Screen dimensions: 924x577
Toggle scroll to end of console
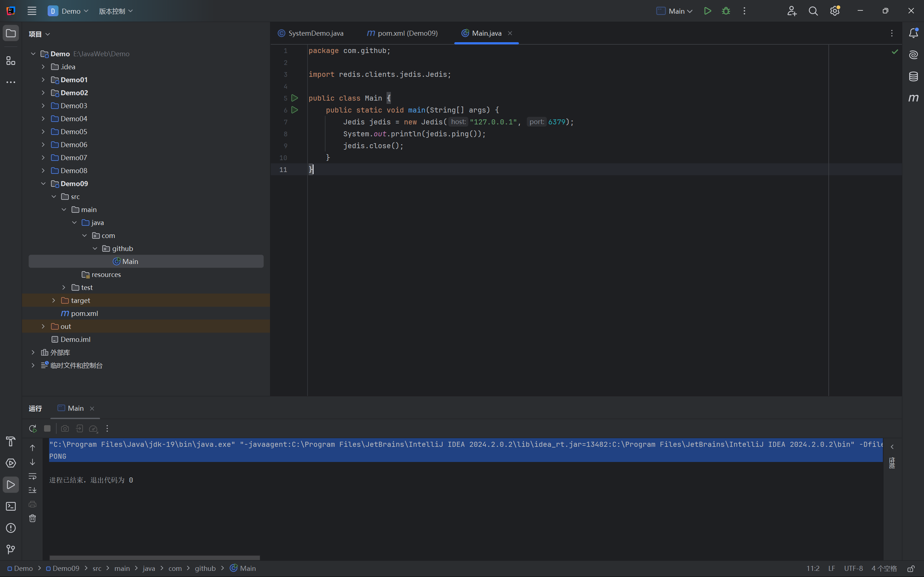32,490
